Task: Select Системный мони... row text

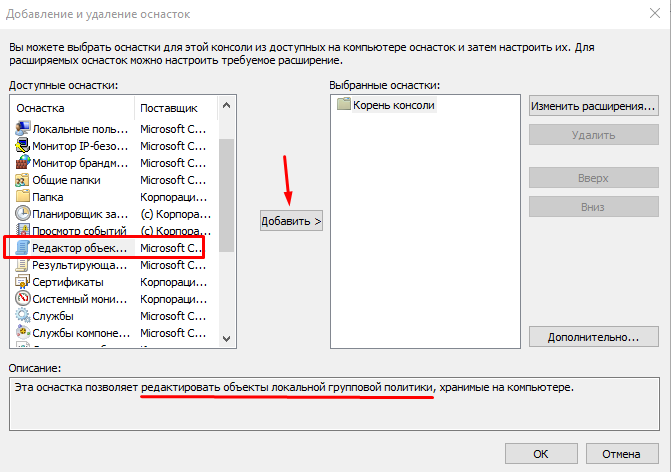Action: point(80,299)
